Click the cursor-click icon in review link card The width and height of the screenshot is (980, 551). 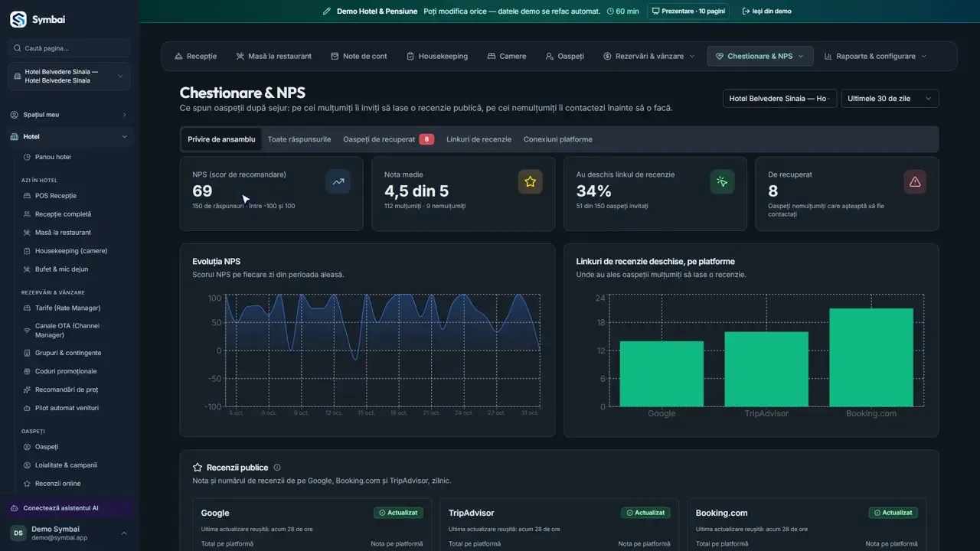(x=722, y=182)
